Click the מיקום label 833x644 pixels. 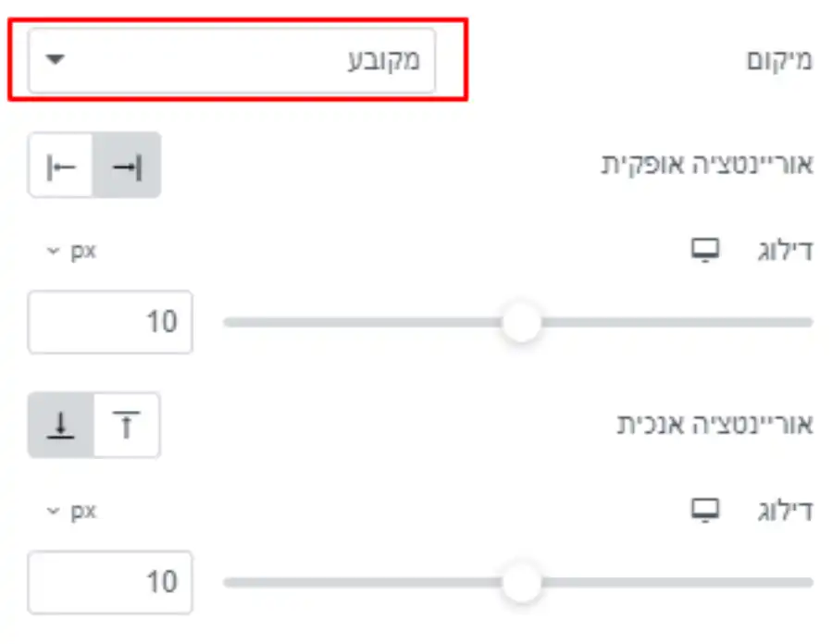tap(779, 60)
